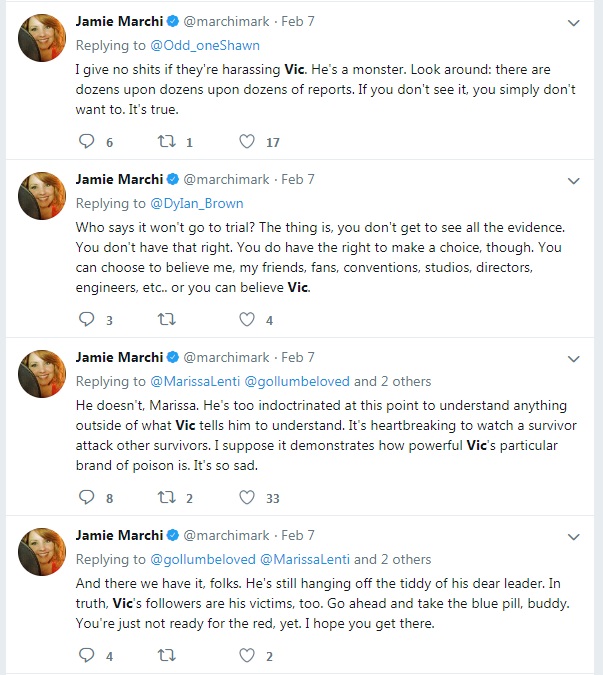This screenshot has height=675, width=603.
Task: Click the reply icon with 8 replies
Action: click(87, 497)
